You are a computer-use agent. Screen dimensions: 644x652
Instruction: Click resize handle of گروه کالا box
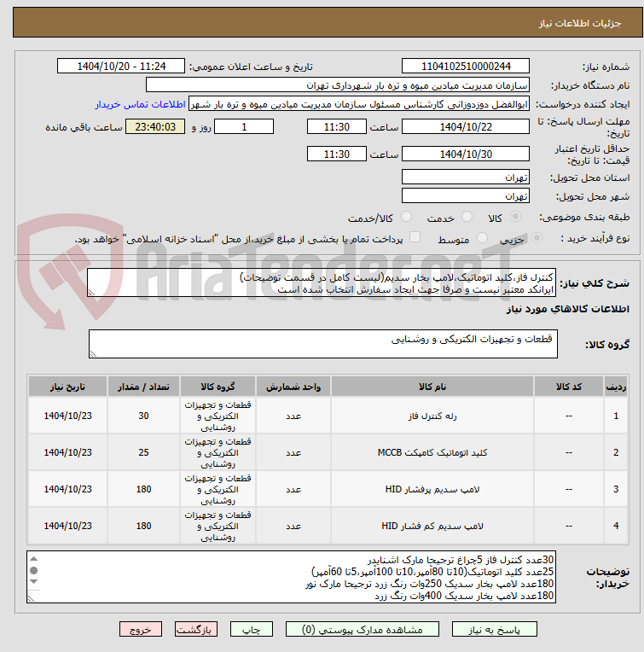point(93,354)
